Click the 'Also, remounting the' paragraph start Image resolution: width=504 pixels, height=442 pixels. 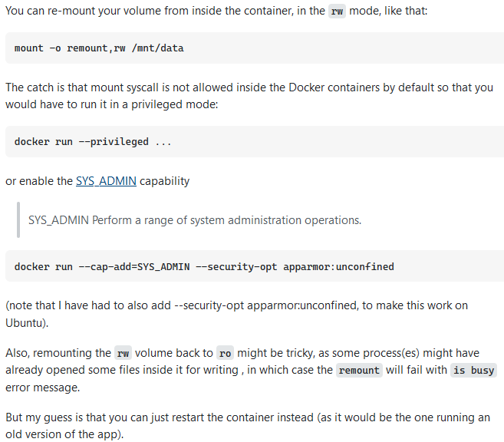pyautogui.click(x=58, y=353)
